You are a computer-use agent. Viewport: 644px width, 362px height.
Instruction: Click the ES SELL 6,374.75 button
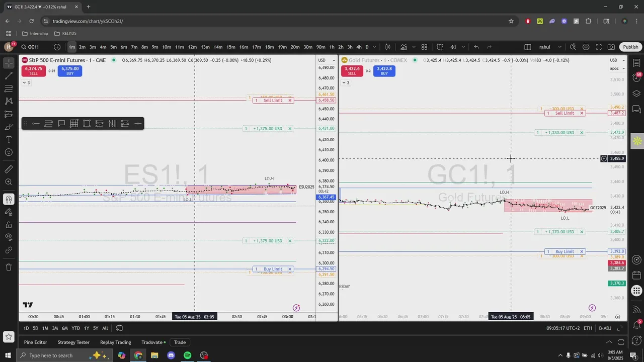33,71
